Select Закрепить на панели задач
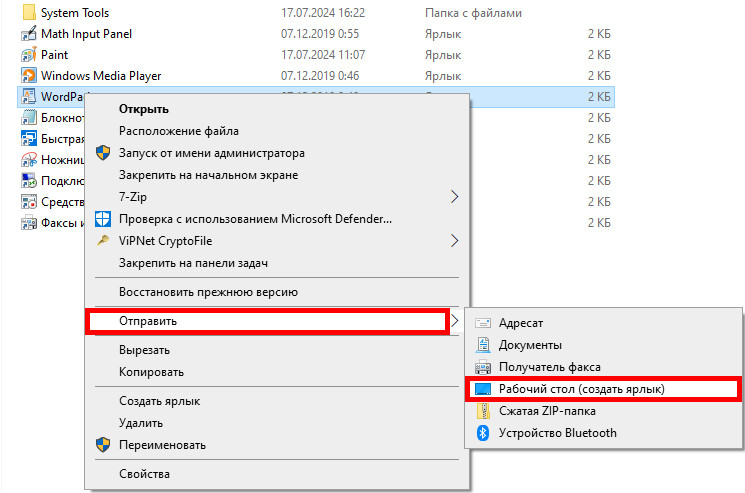745x493 pixels. [193, 263]
